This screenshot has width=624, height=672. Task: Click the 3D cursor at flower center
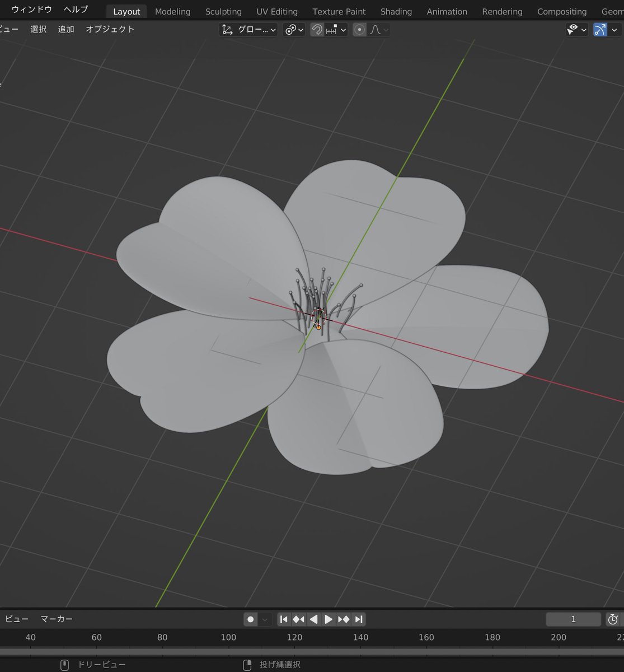click(318, 316)
